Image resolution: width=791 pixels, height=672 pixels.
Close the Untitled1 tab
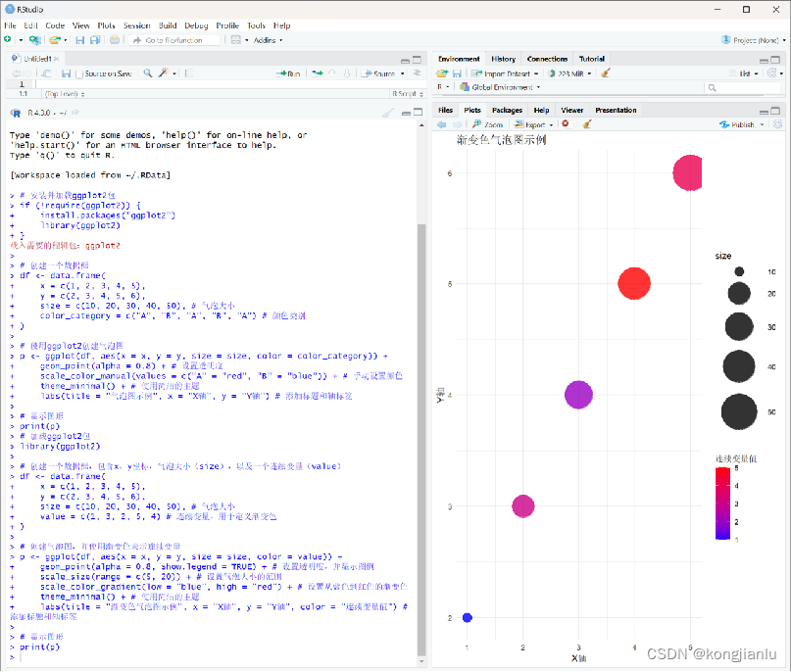(x=57, y=59)
